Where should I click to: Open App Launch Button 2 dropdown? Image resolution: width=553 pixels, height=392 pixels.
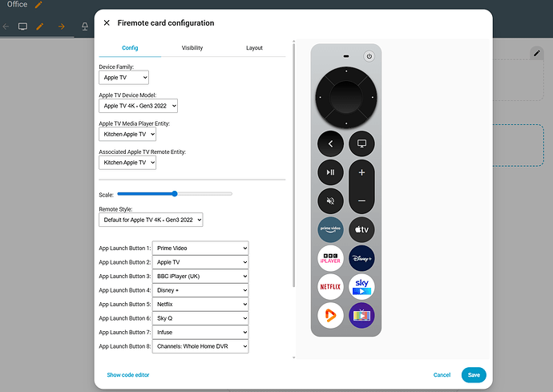coord(200,262)
